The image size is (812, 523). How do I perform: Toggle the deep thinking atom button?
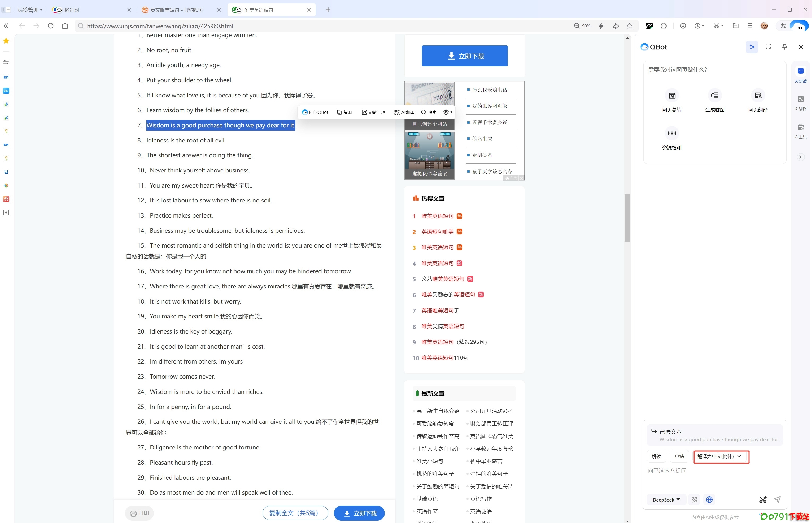[694, 500]
